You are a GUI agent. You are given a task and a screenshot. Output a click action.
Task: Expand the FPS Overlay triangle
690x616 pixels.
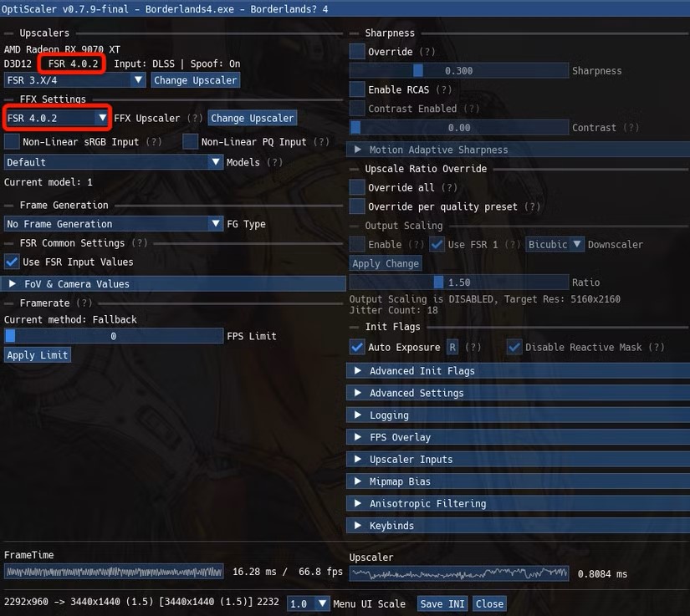pyautogui.click(x=358, y=437)
